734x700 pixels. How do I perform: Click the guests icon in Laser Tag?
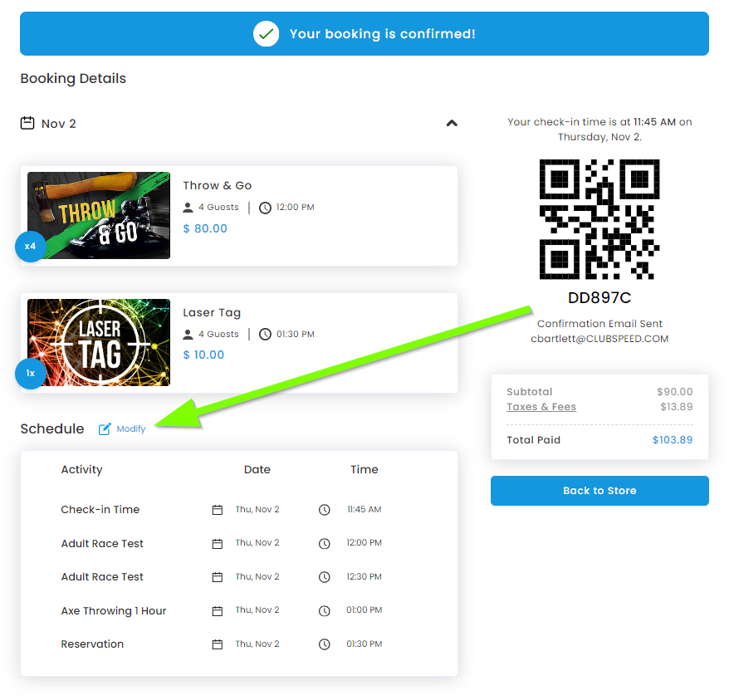188,335
